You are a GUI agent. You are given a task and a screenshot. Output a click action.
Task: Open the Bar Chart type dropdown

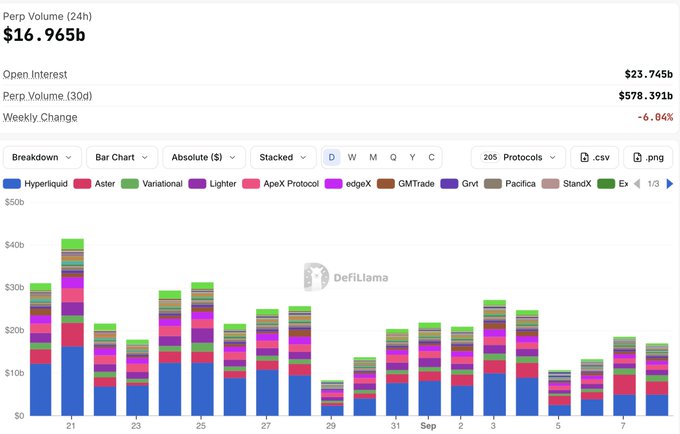[x=121, y=157]
